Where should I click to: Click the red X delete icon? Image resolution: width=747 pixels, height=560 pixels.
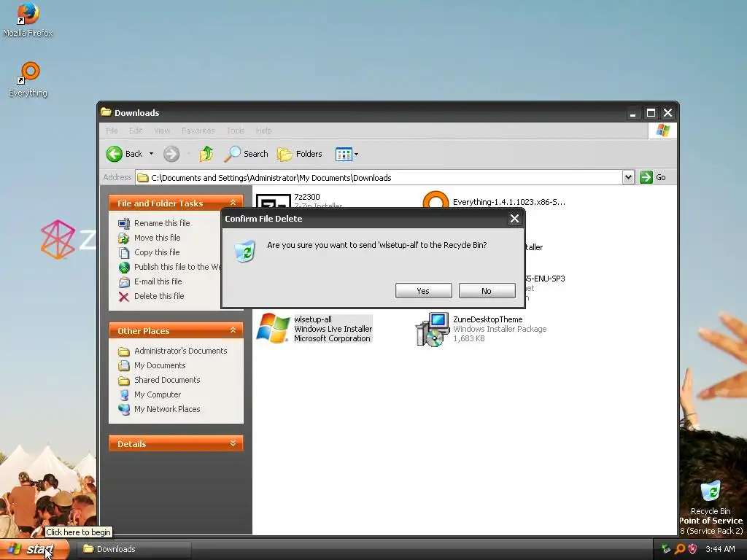[x=124, y=297]
